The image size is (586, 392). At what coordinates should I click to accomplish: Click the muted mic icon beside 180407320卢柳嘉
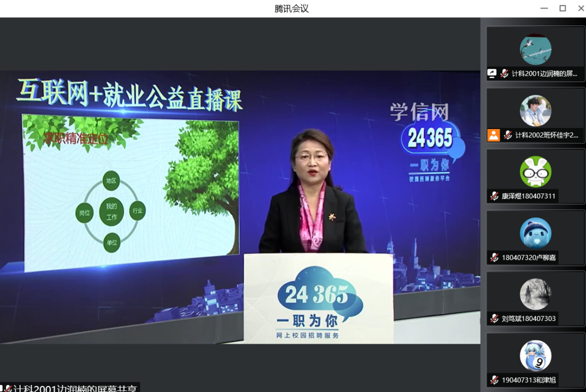tap(494, 257)
